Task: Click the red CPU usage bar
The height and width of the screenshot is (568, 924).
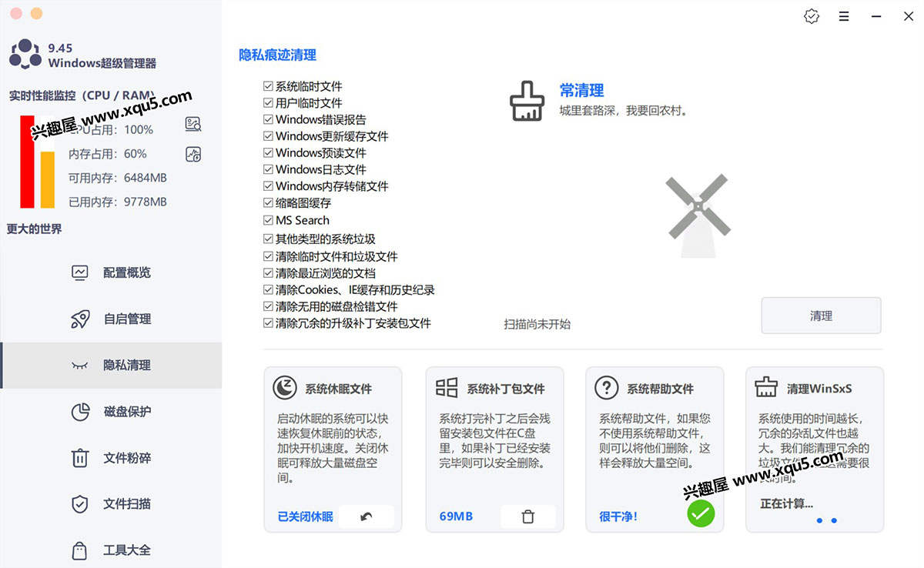Action: click(x=27, y=162)
